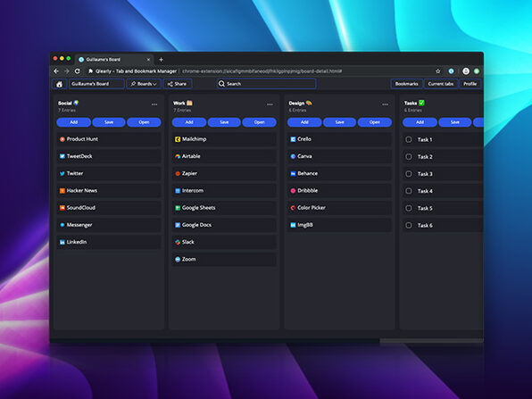
Task: Open the Social column options menu
Action: (154, 104)
